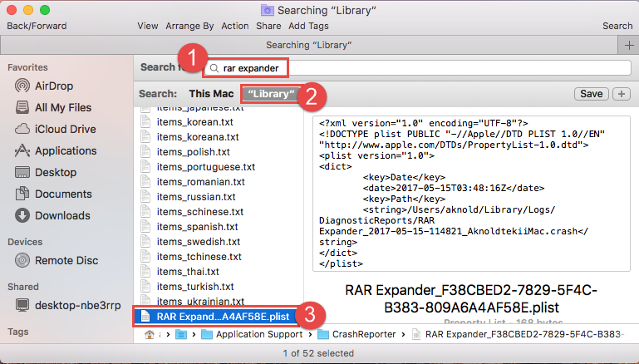
Task: Click into the rar expander search field
Action: pyautogui.click(x=417, y=68)
